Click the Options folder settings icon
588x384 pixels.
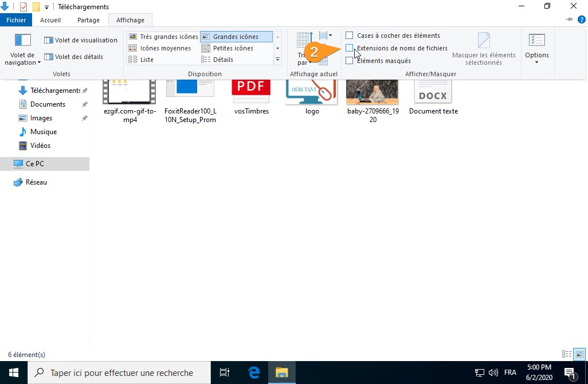click(536, 40)
